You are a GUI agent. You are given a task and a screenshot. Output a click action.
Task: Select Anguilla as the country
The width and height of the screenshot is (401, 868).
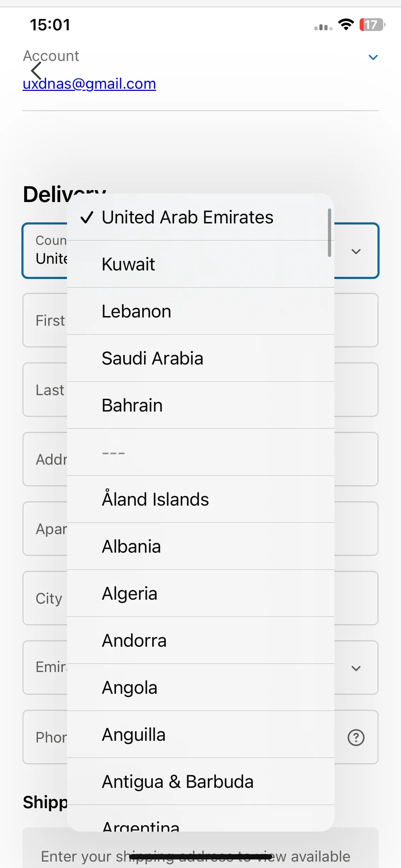pos(201,734)
